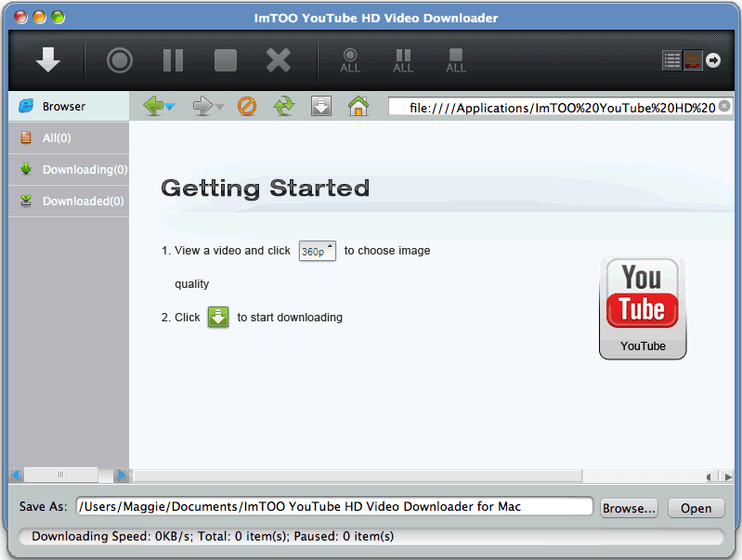Click the green download icon in step 2
Viewport: 742px width, 560px height.
pos(218,318)
